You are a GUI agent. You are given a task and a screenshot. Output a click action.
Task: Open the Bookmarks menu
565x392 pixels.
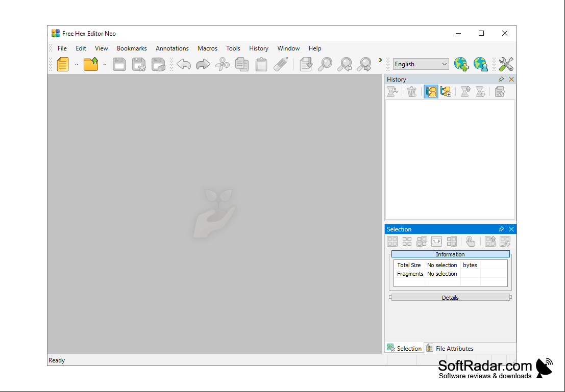pos(132,48)
